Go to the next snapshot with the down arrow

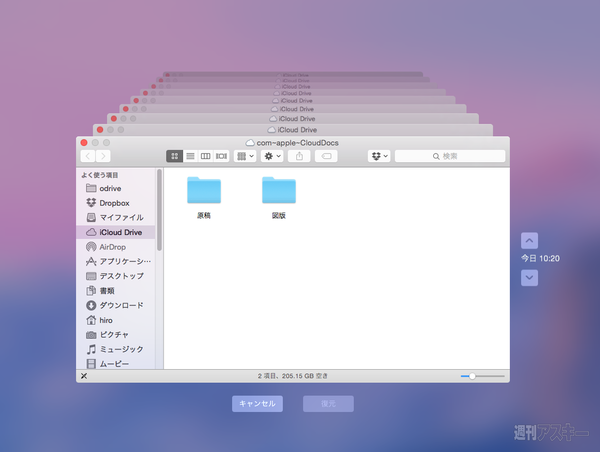tap(529, 278)
